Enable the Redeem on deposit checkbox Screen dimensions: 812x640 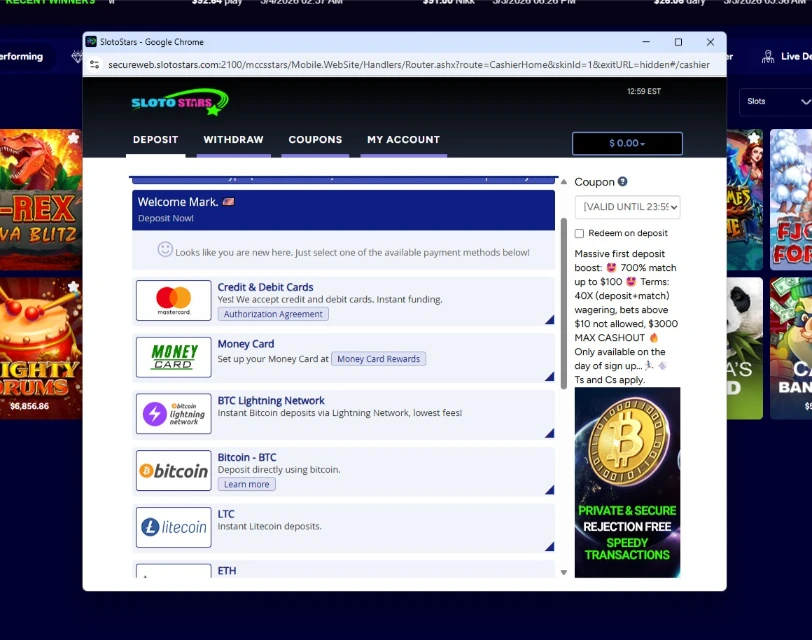pyautogui.click(x=581, y=233)
